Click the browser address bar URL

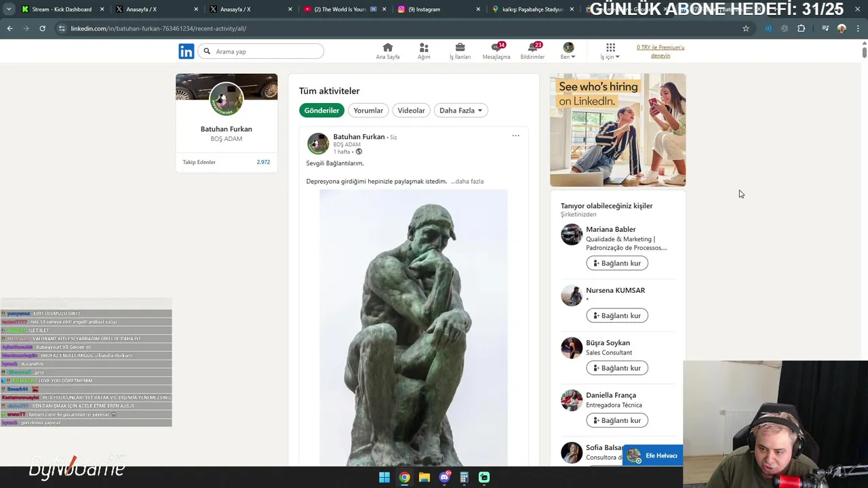158,28
